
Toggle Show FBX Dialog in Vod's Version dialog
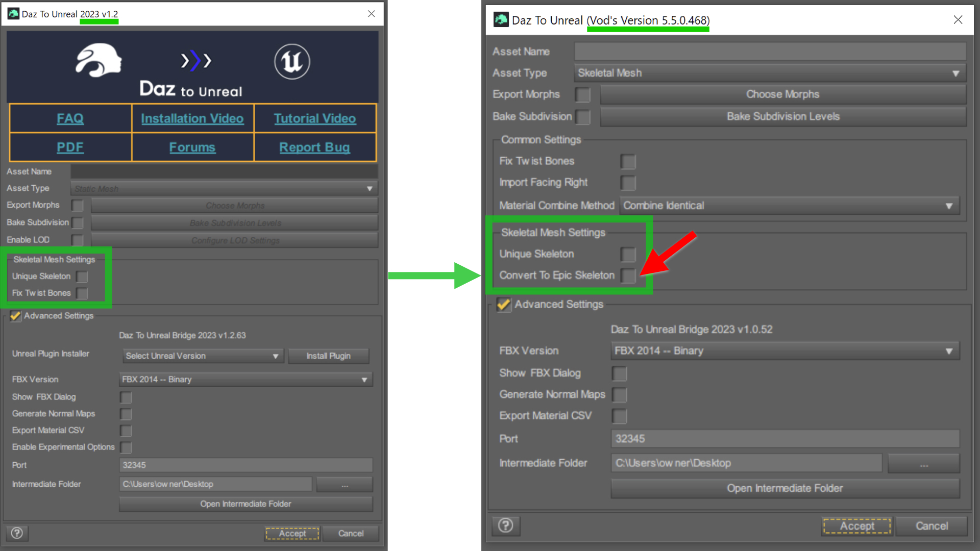[620, 373]
